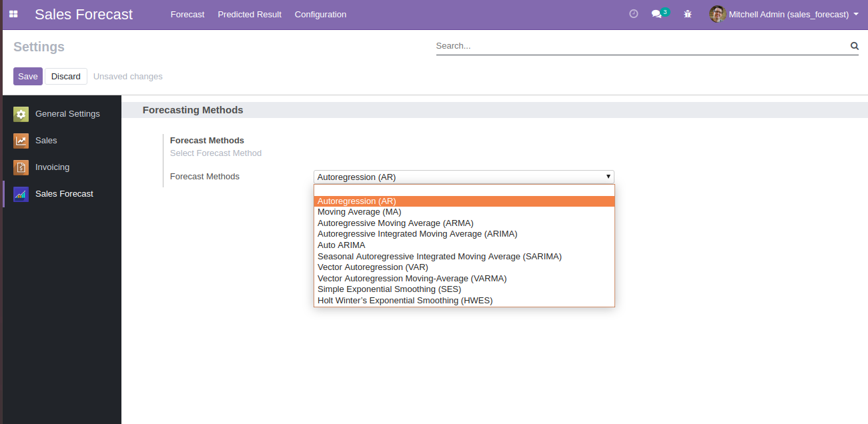Open General Settings gear icon

pos(21,114)
